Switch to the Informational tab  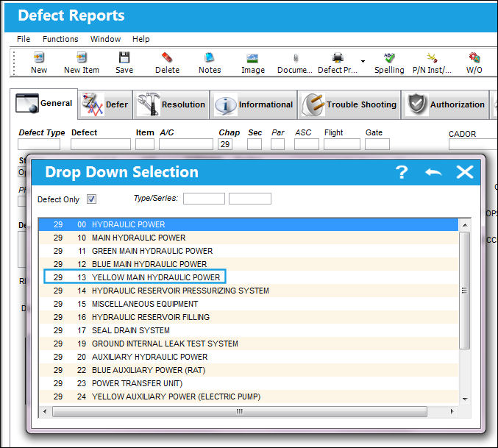254,104
